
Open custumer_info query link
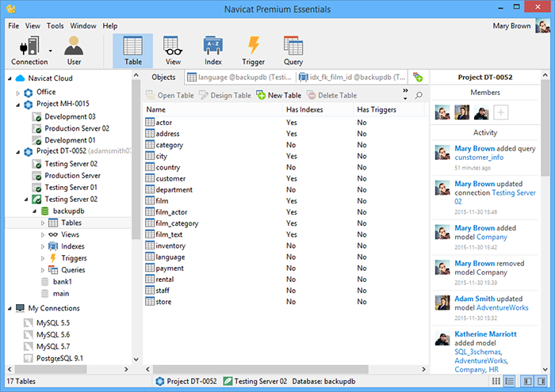[x=479, y=158]
